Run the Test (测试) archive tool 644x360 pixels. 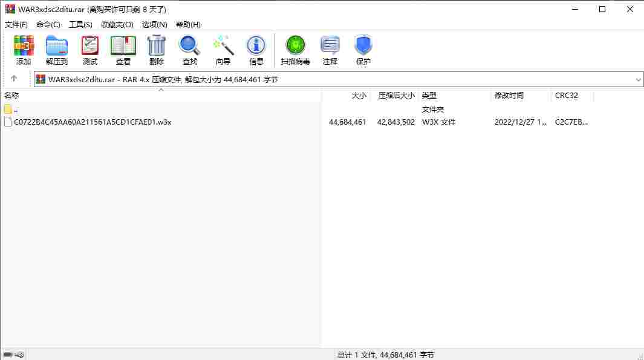coord(90,50)
